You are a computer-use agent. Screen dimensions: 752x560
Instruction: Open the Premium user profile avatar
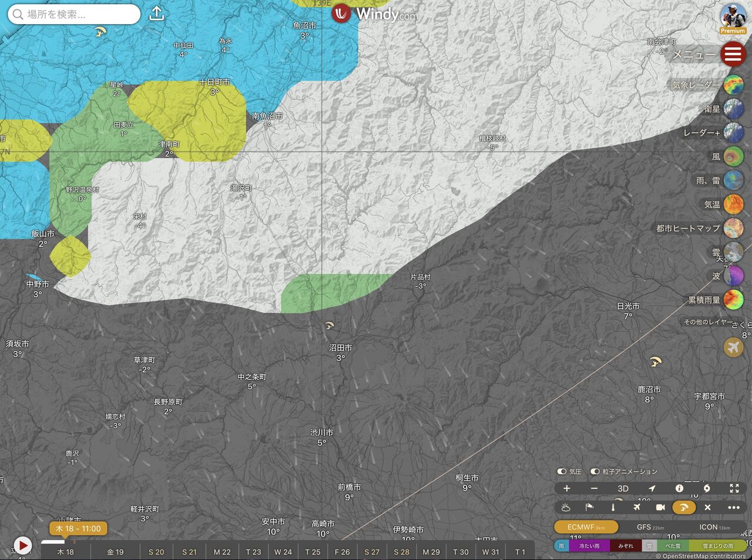click(x=733, y=18)
